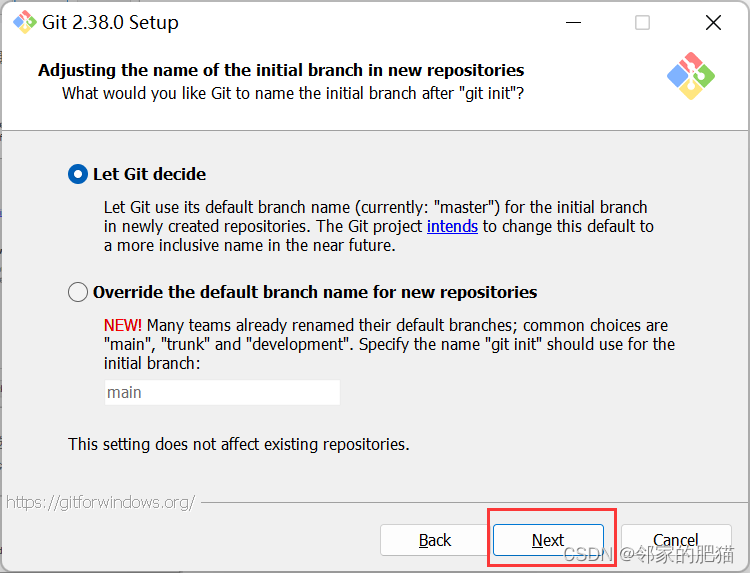This screenshot has height=573, width=750.
Task: Click the Next button
Action: [x=548, y=540]
